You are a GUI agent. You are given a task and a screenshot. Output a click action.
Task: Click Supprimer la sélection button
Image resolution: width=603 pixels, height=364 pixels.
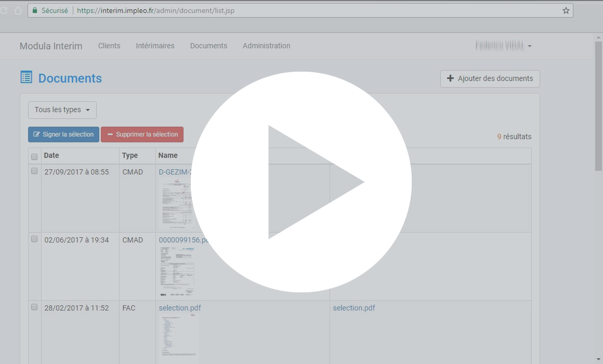point(142,134)
